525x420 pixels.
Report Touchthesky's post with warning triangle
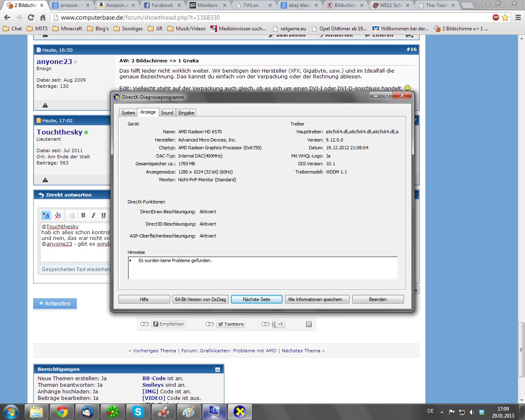click(x=45, y=180)
